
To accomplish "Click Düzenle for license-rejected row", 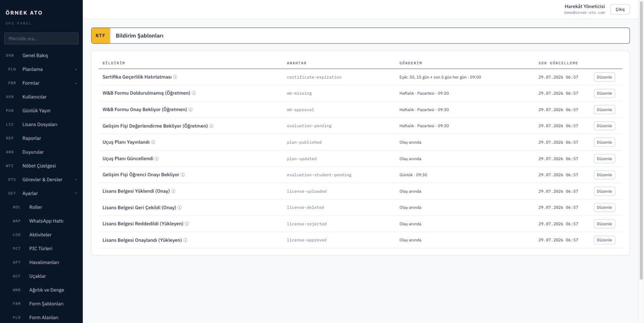I will pos(604,224).
